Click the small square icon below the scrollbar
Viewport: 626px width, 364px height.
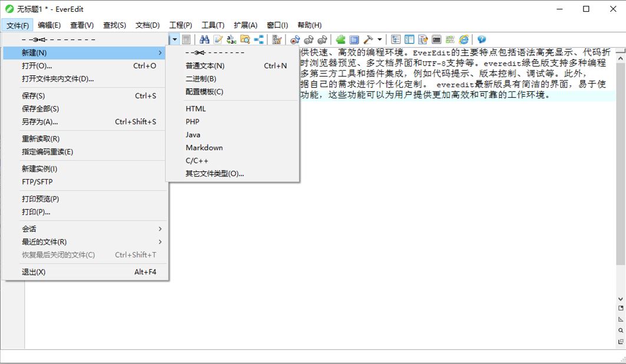click(x=621, y=308)
